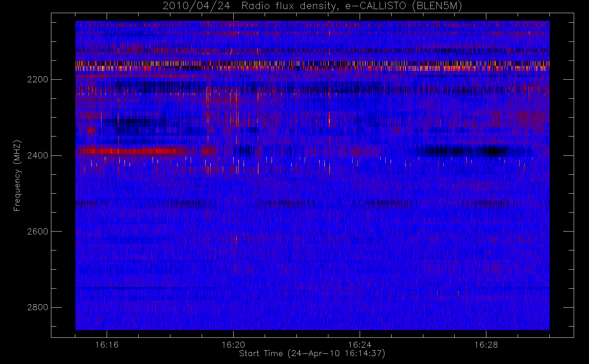The height and width of the screenshot is (364, 589).
Task: Select the 2400 frequency tick label
Action: 37,155
